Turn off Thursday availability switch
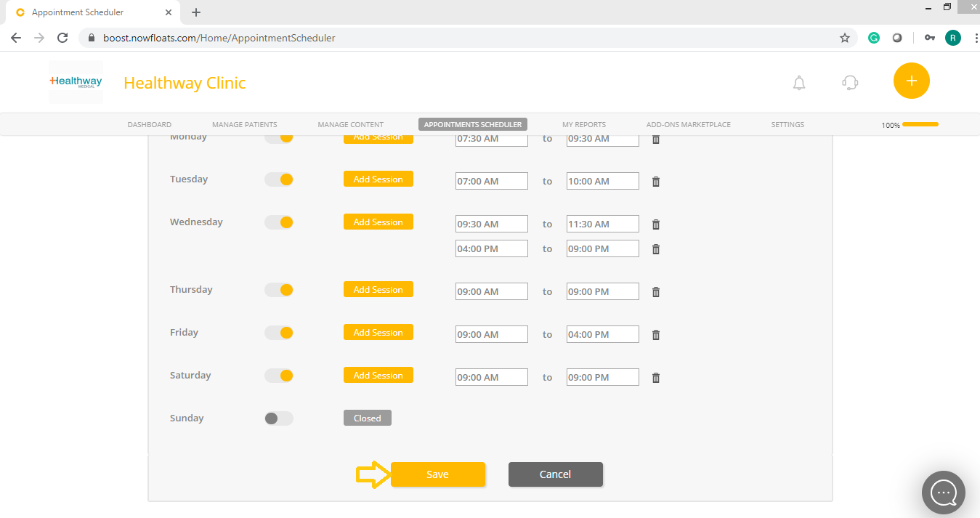Screen dimensions: 980x518 [x=279, y=290]
